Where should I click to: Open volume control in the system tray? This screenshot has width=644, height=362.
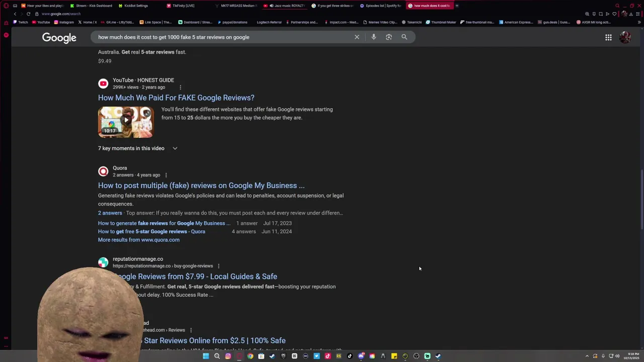tap(617, 356)
